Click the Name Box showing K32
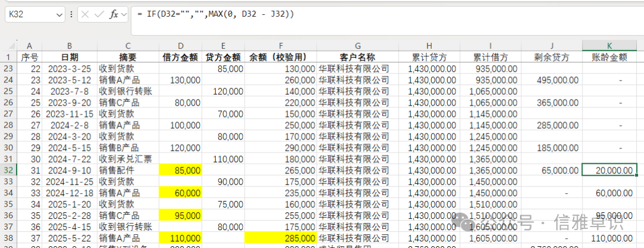This screenshot has height=248, width=644. tap(35, 14)
